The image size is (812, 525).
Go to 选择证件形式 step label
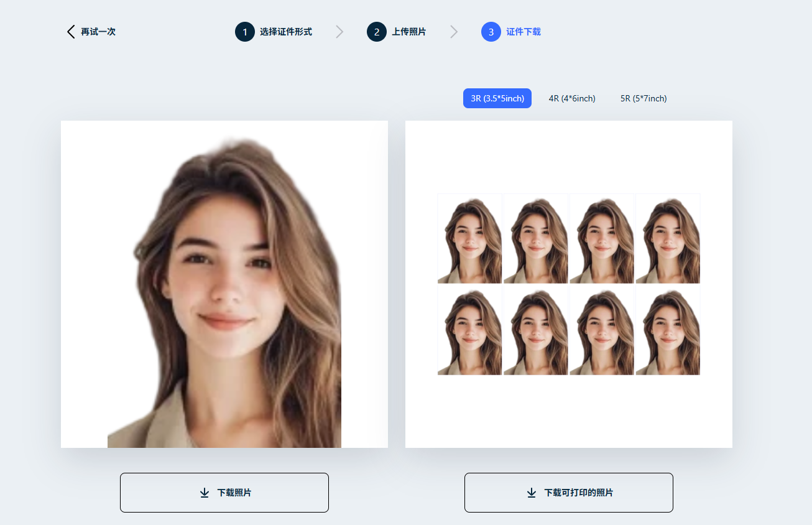pos(286,32)
